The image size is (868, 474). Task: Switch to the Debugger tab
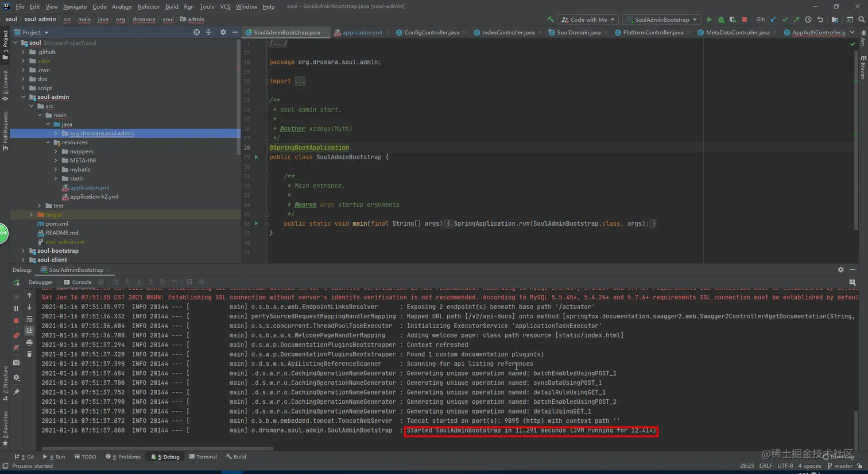click(41, 282)
